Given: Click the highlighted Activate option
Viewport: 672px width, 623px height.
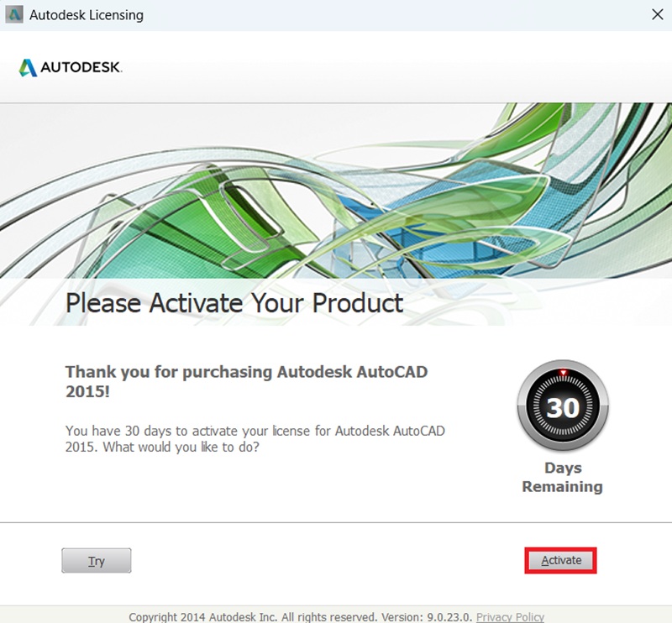Looking at the screenshot, I should [559, 560].
